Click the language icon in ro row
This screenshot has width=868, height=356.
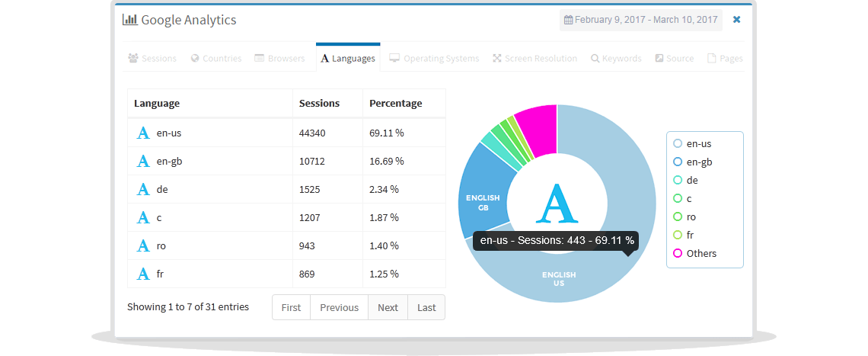[x=143, y=245]
